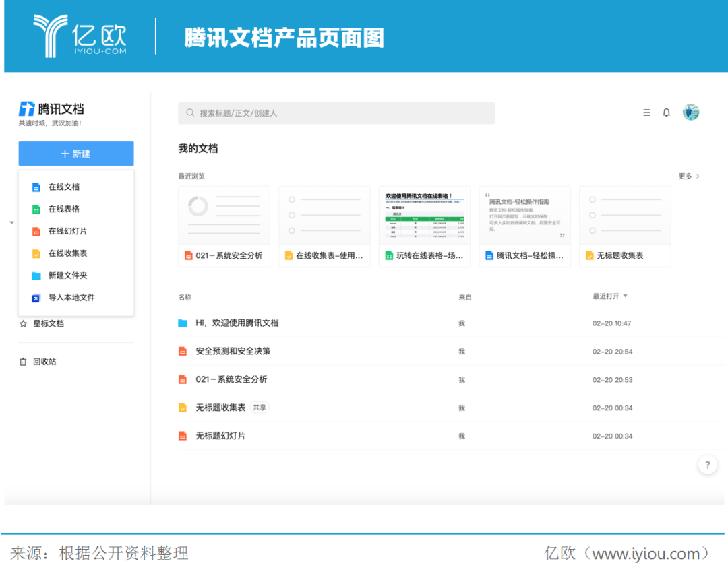728x584 pixels.
Task: Open the 在线收集表-使用... recent card
Action: point(324,227)
